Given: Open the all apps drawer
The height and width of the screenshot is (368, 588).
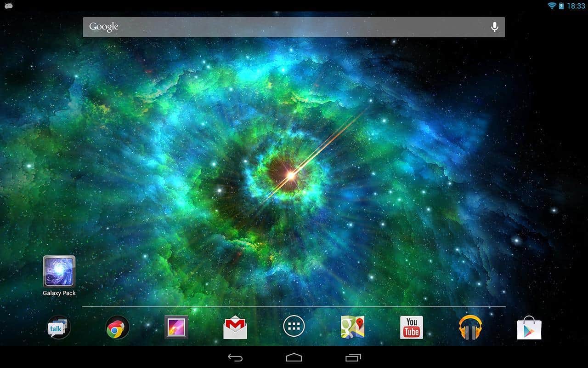Looking at the screenshot, I should [x=294, y=327].
